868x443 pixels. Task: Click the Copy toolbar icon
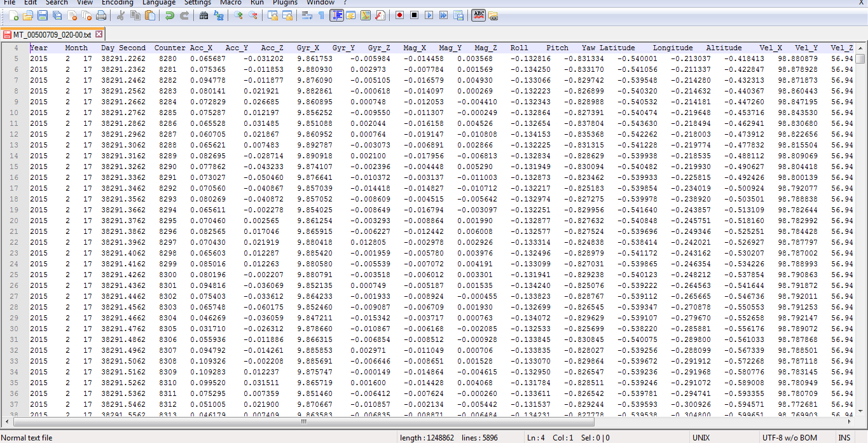tap(135, 15)
